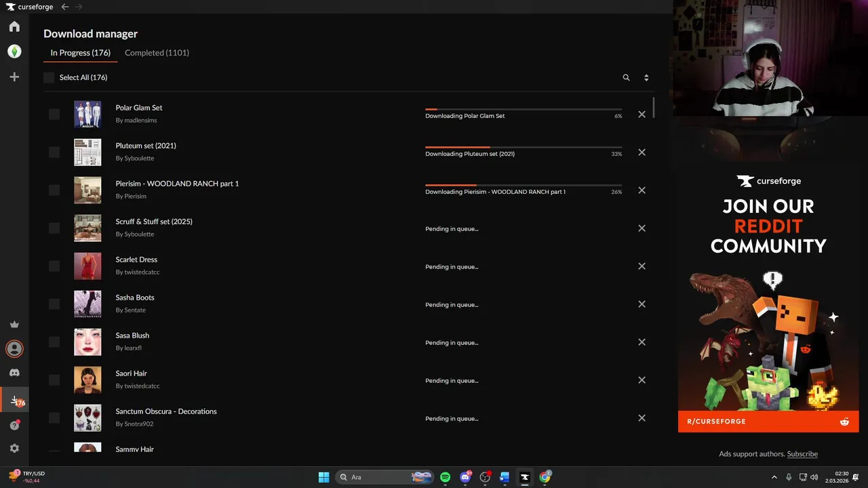Click the download list vertical scrollbar
Screen dimensions: 868x488
[x=654, y=108]
